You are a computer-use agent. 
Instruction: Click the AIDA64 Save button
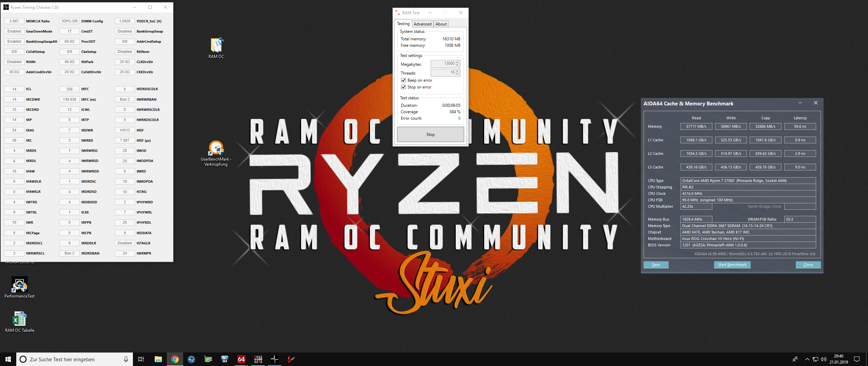pyautogui.click(x=656, y=265)
